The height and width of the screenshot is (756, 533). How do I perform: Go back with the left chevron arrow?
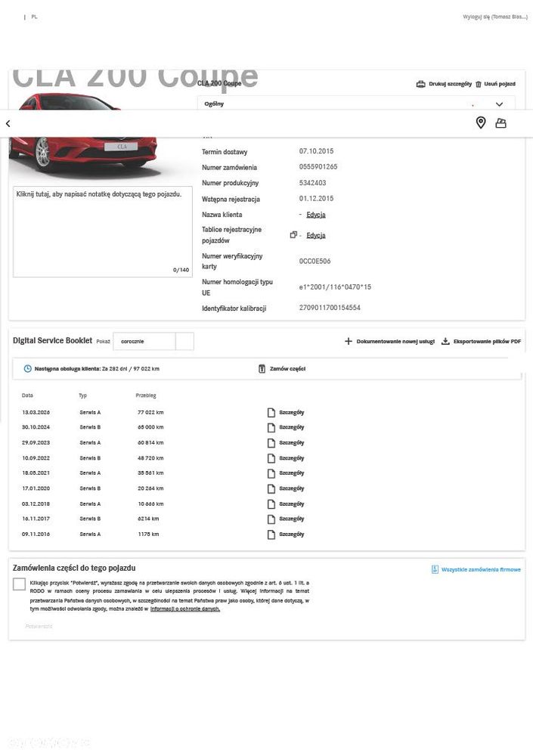(x=8, y=124)
